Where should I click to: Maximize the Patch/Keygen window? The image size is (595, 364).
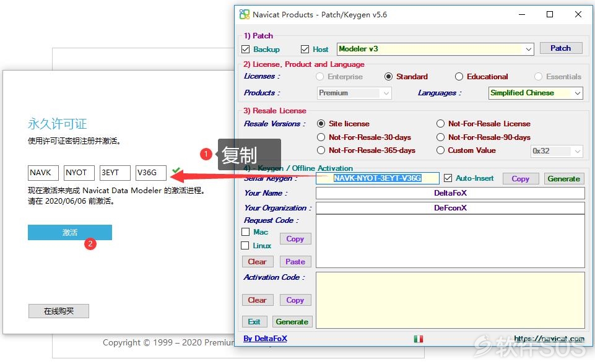point(549,14)
